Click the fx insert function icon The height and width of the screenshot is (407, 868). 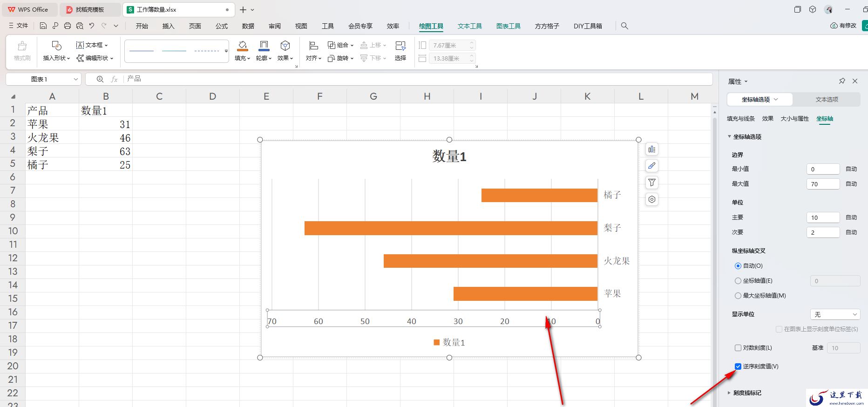tap(114, 79)
